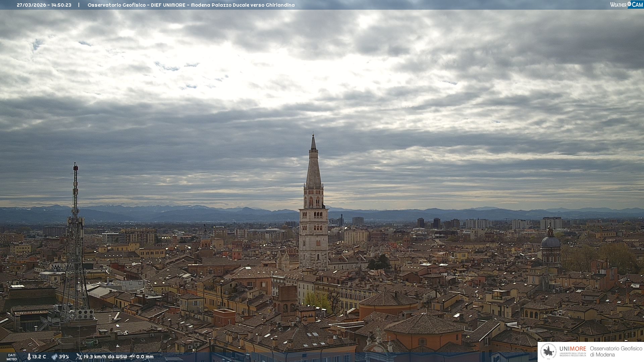Click the 19.3 km/h da WSW wind reading

tap(105, 357)
